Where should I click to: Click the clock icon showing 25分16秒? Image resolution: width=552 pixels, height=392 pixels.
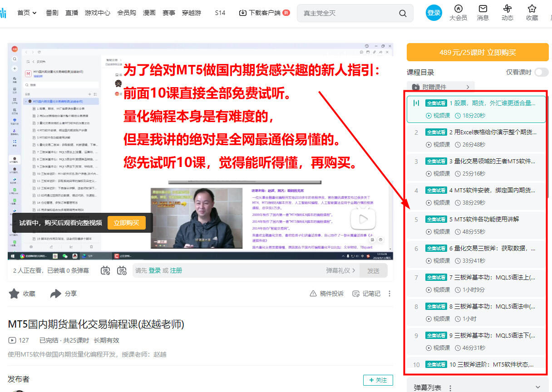tap(458, 174)
